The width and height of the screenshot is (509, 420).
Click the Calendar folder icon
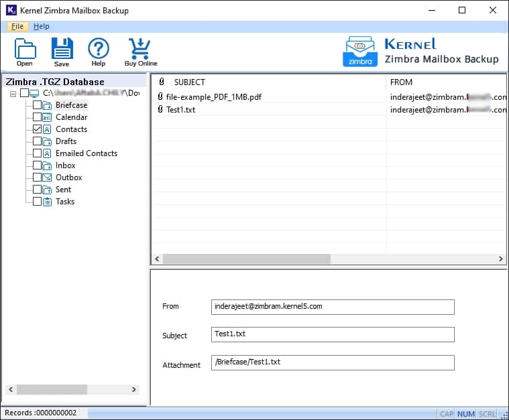(x=47, y=117)
